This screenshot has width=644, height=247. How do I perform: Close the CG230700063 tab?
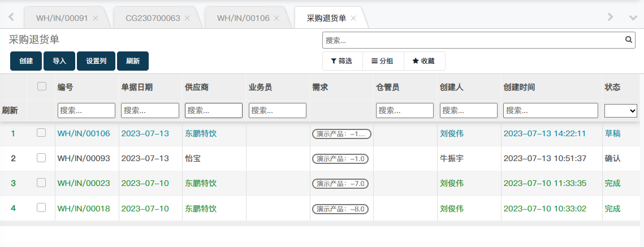pos(187,18)
